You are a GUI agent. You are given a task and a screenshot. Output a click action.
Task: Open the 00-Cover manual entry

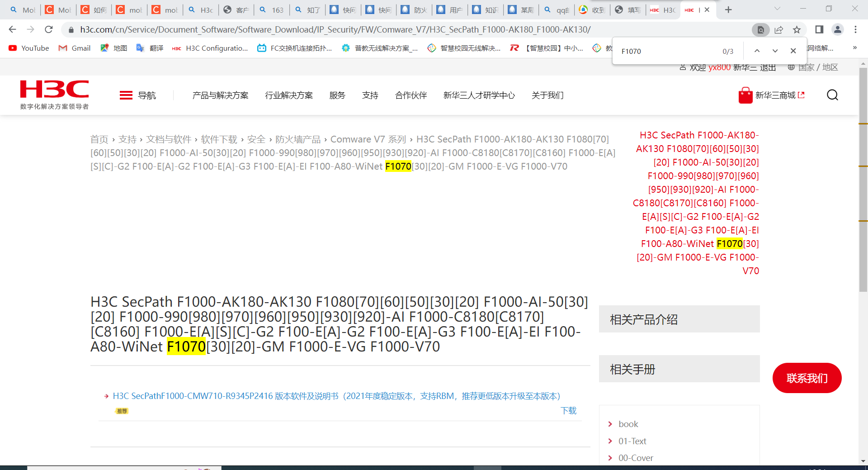[636, 458]
